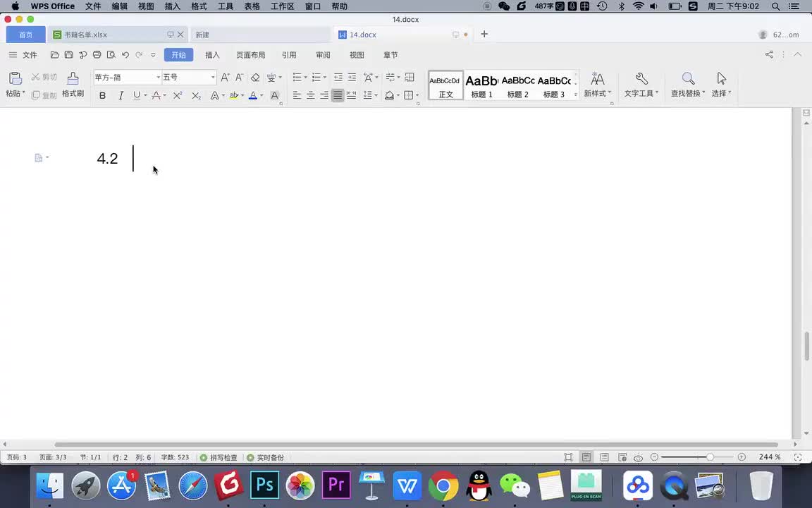
Task: Expand bullet list dropdown arrow
Action: click(305, 78)
